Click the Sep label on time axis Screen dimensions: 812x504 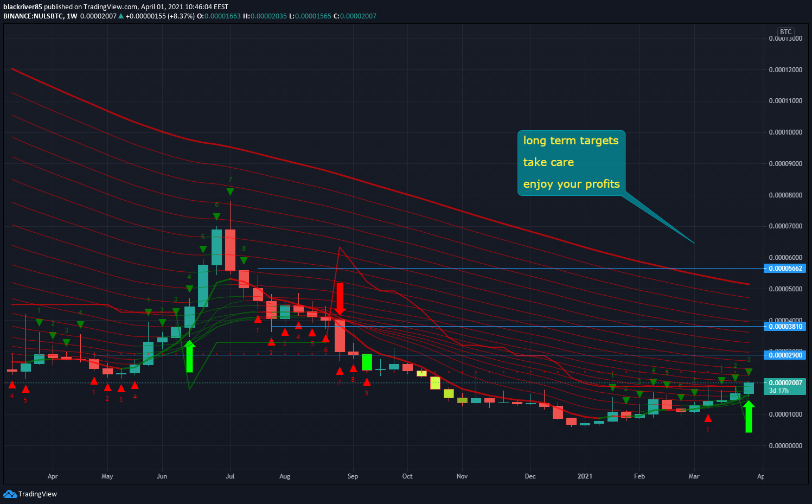point(353,476)
